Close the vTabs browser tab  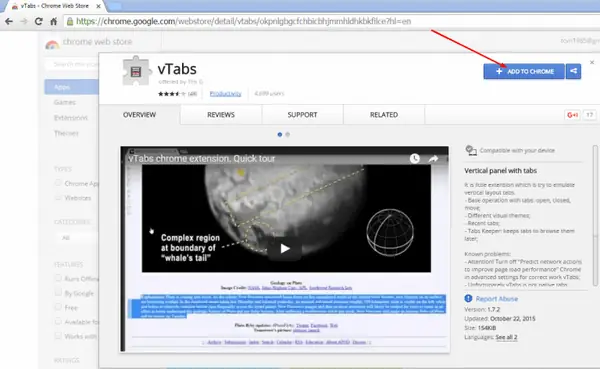point(98,6)
